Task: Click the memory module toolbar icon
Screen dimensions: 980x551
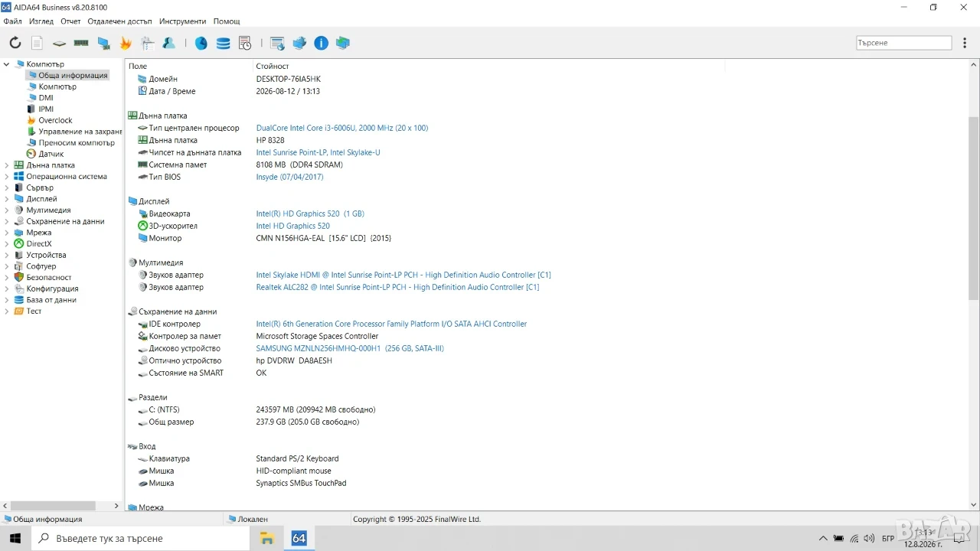Action: [81, 43]
